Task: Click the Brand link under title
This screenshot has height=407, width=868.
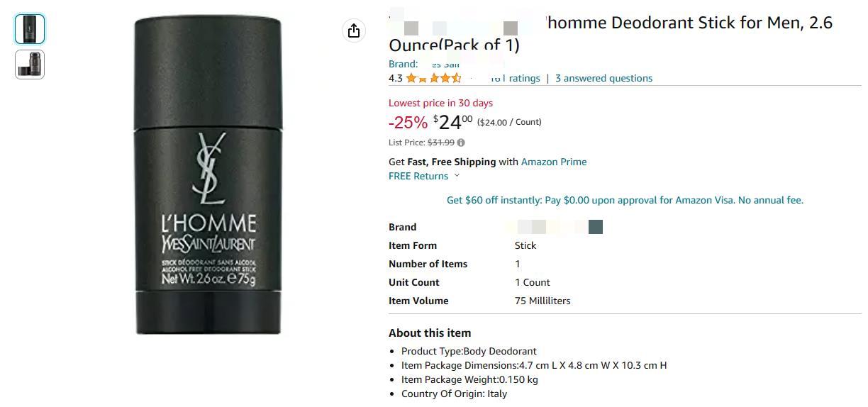Action: 424,64
